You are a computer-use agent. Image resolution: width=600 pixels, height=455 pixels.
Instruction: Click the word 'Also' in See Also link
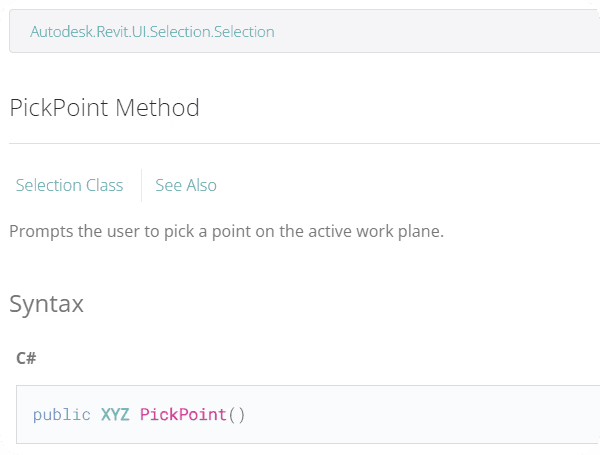(x=202, y=185)
